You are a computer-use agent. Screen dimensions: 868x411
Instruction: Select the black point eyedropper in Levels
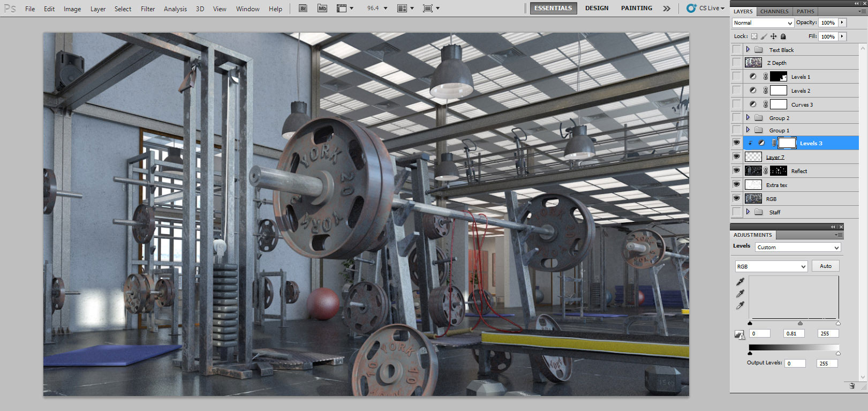point(740,282)
